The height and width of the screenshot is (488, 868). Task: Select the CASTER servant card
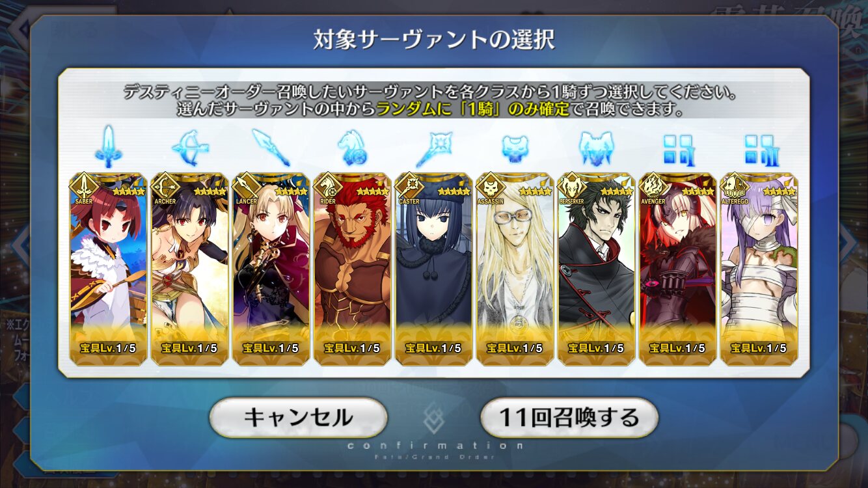coord(433,268)
